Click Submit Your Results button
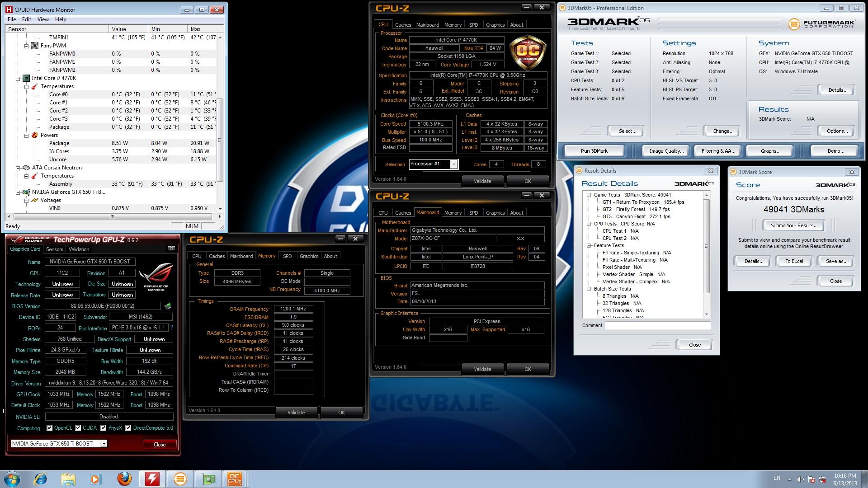Image resolution: width=868 pixels, height=488 pixels. (x=794, y=225)
